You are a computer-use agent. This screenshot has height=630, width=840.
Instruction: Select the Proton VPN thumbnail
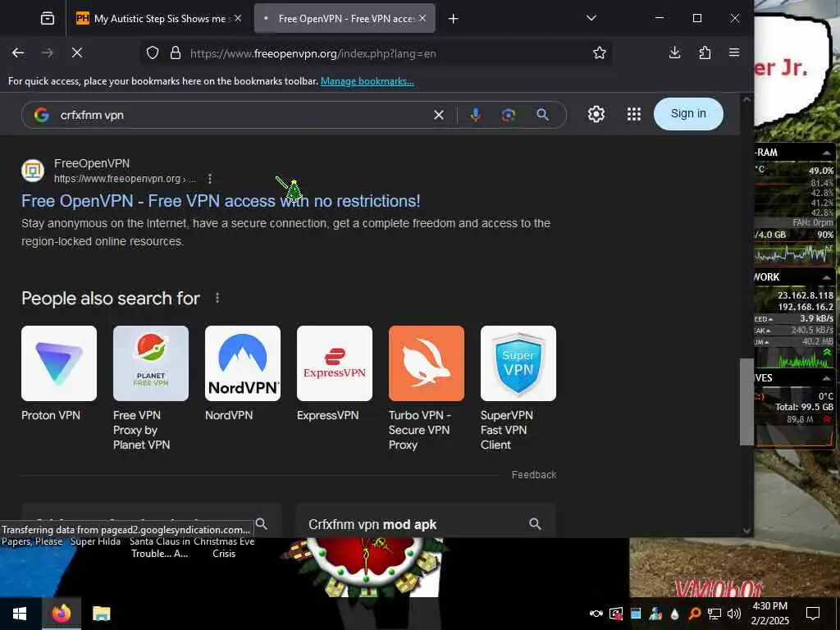click(x=59, y=363)
